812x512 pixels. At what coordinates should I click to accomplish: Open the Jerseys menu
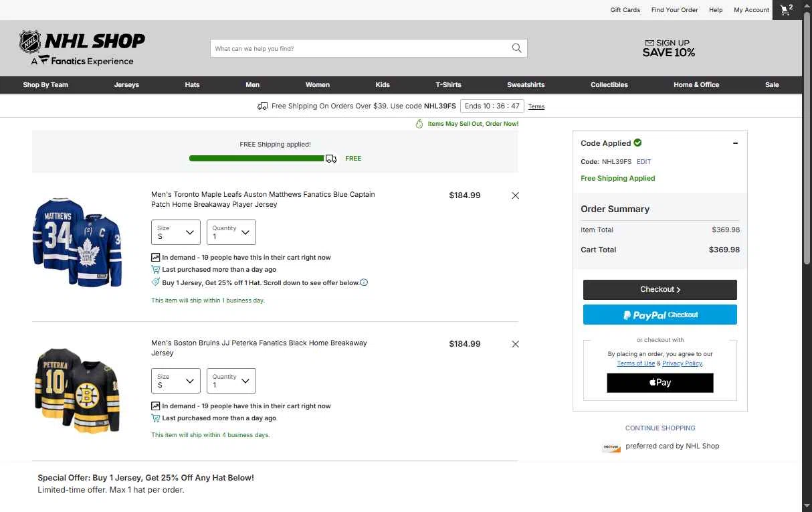pyautogui.click(x=126, y=85)
